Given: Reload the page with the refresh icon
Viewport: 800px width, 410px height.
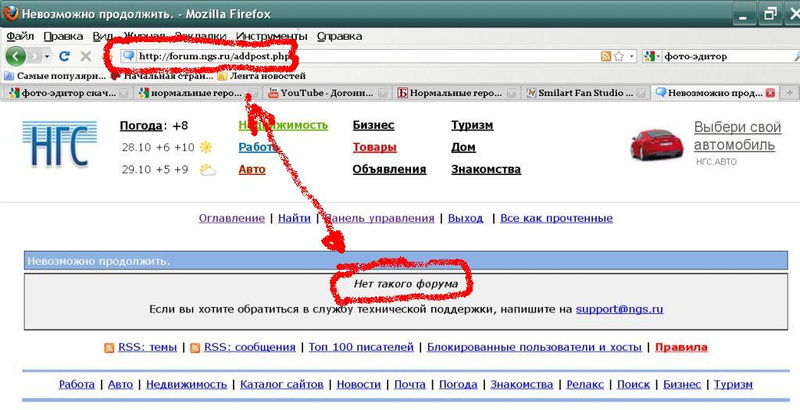Looking at the screenshot, I should coord(64,56).
